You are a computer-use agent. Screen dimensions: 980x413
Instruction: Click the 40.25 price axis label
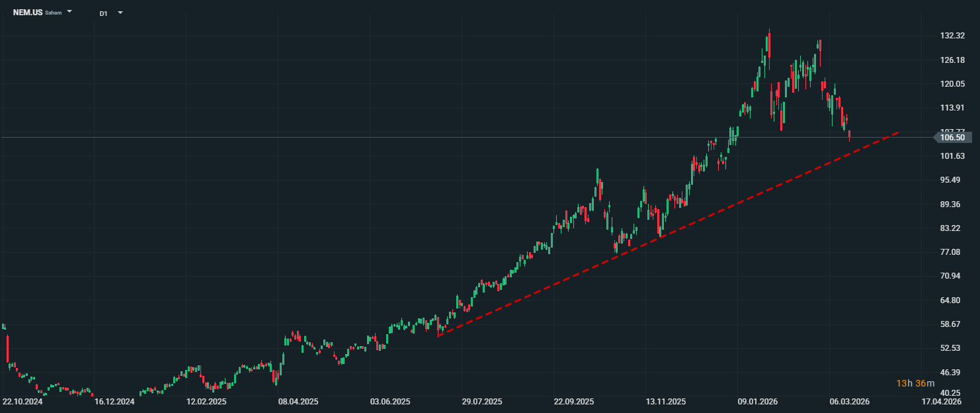952,393
